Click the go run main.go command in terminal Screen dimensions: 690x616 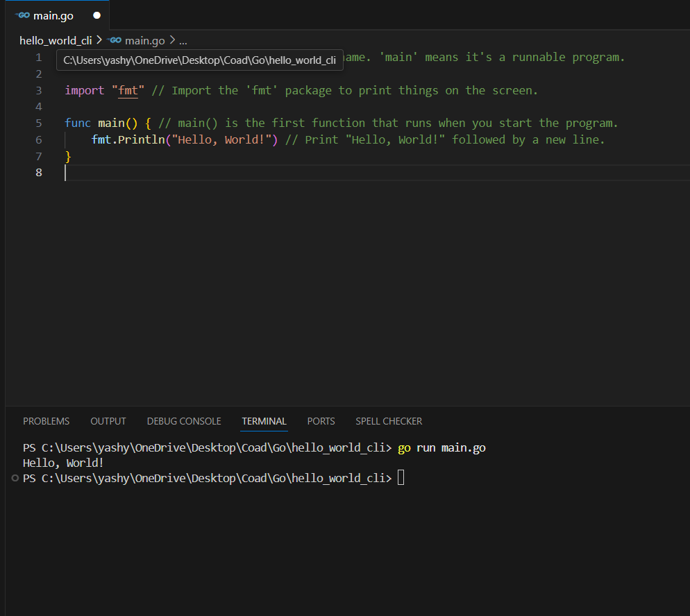coord(441,447)
